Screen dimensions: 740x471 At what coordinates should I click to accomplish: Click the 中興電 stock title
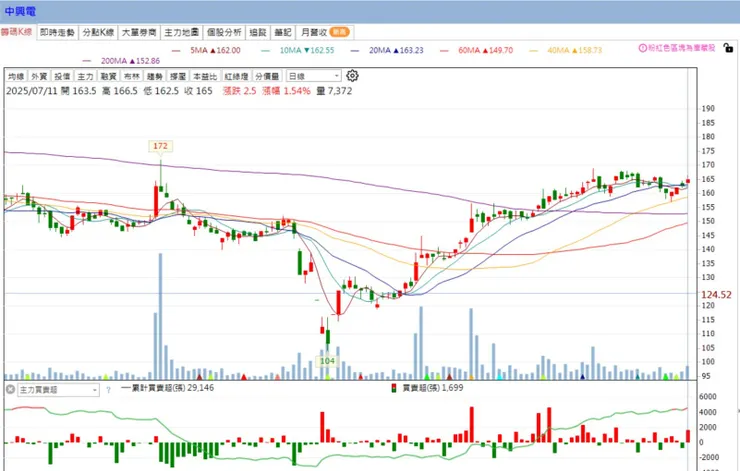point(20,11)
